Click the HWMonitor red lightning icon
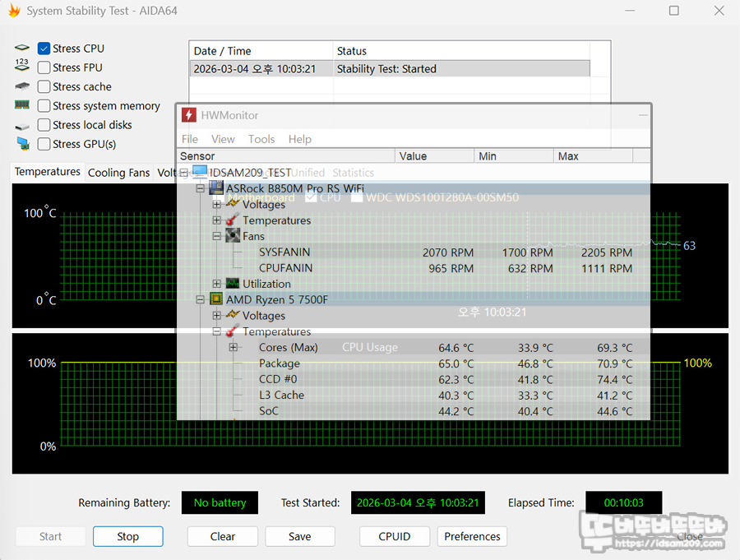This screenshot has height=560, width=740. coord(189,115)
